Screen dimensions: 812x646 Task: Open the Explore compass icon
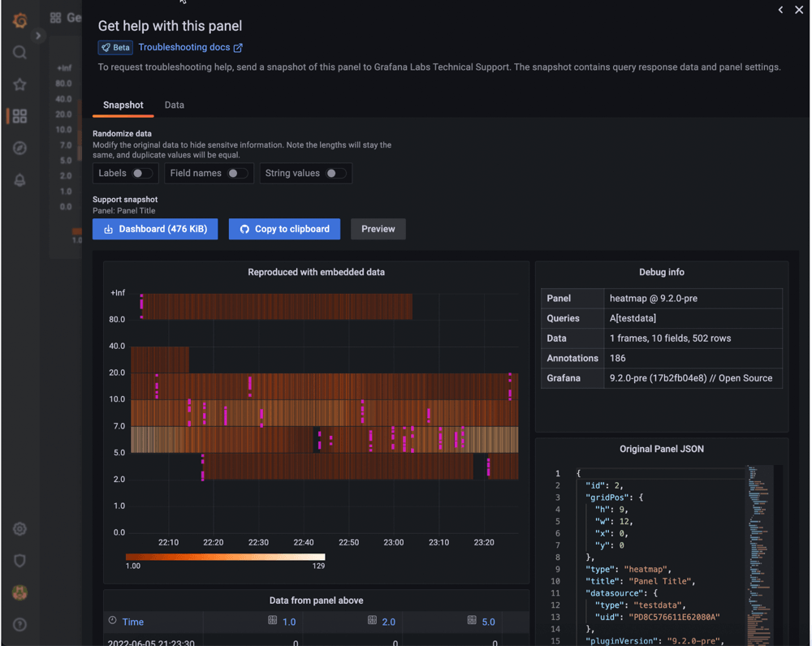tap(20, 149)
